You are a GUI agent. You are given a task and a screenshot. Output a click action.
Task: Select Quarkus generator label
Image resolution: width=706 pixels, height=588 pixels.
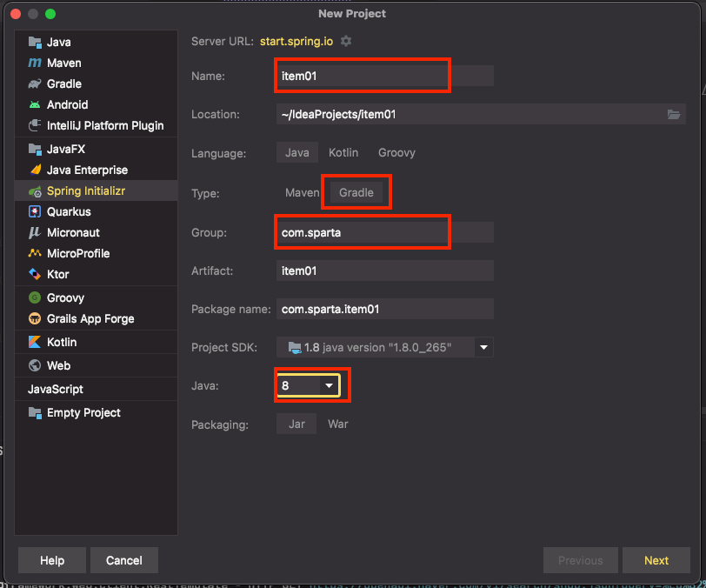click(x=69, y=211)
